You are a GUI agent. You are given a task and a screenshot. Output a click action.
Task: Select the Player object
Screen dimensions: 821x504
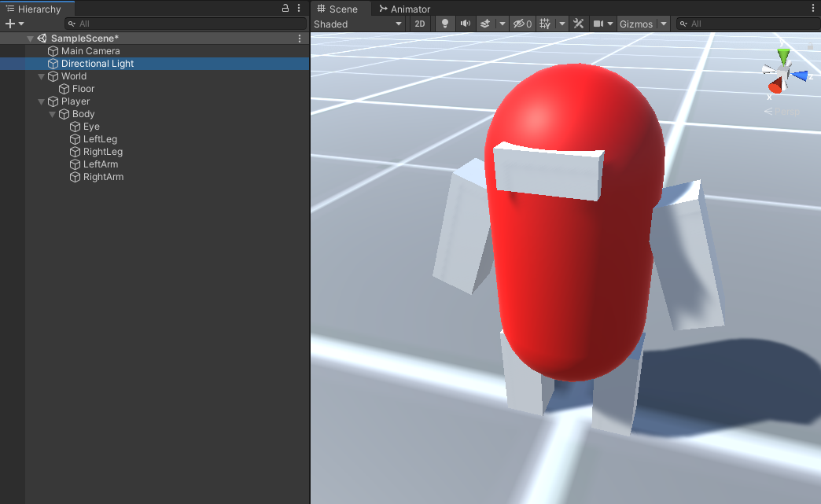155,101
